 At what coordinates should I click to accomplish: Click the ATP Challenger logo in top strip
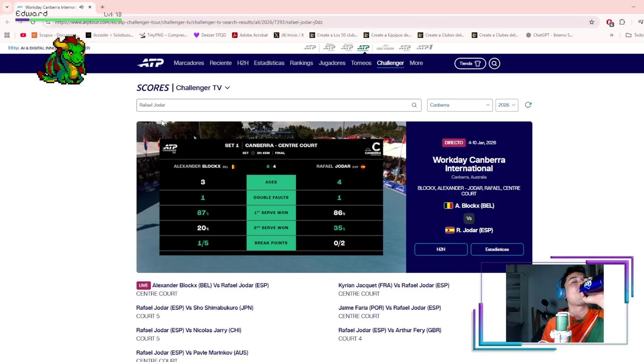click(363, 47)
